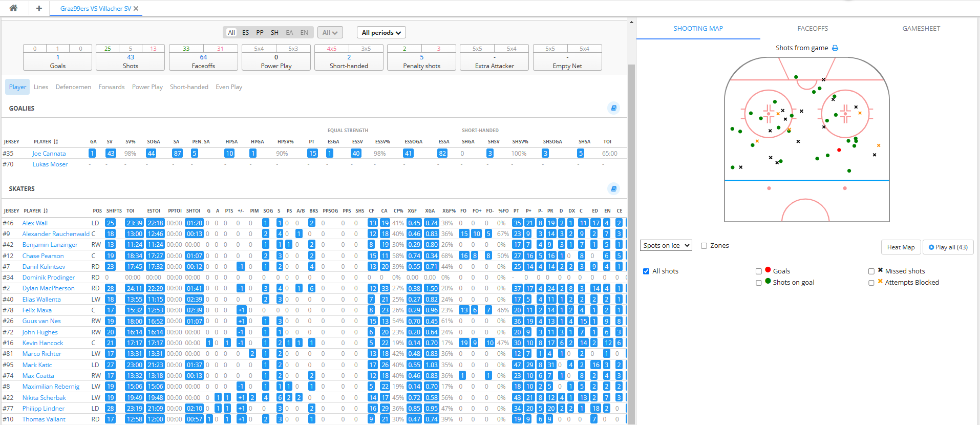Switch to the FACEOFFS tab
The width and height of the screenshot is (980, 425).
[813, 29]
